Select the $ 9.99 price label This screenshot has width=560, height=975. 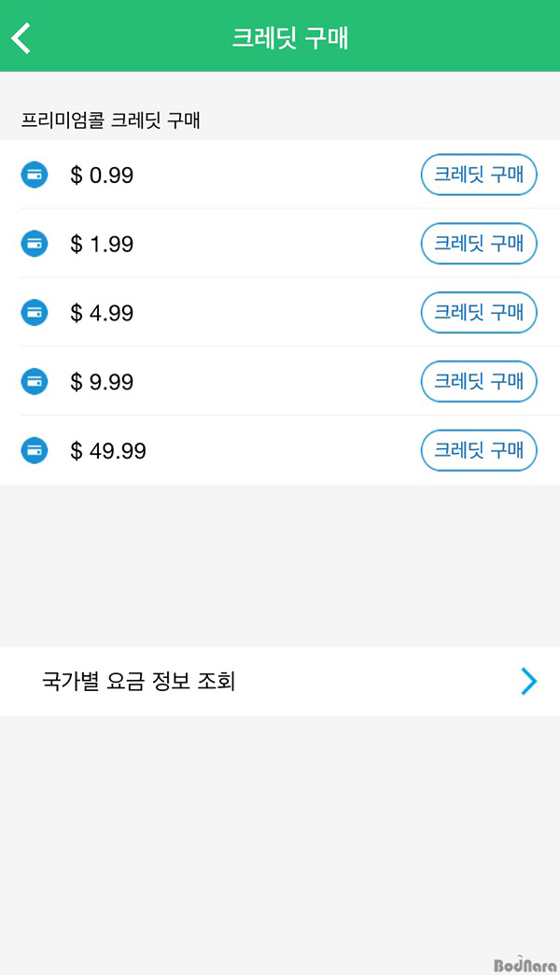pyautogui.click(x=102, y=382)
